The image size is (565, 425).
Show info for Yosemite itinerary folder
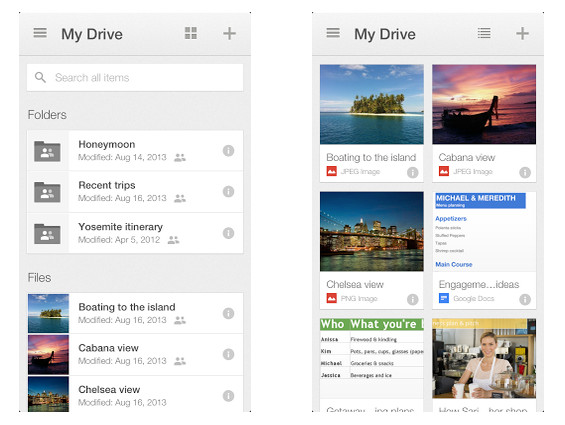point(228,233)
